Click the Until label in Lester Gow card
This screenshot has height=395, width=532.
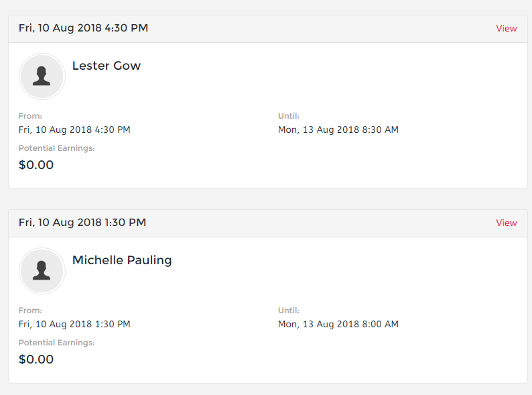289,116
